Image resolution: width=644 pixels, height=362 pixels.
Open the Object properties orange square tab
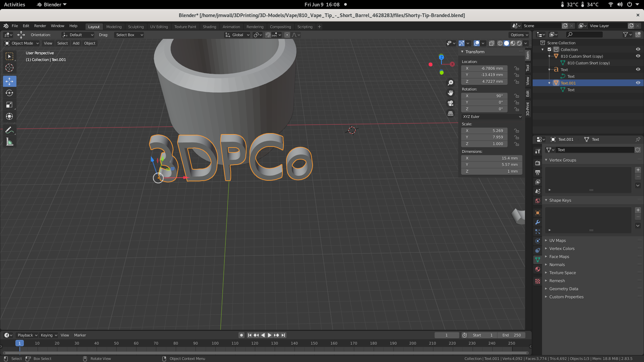pos(538,213)
